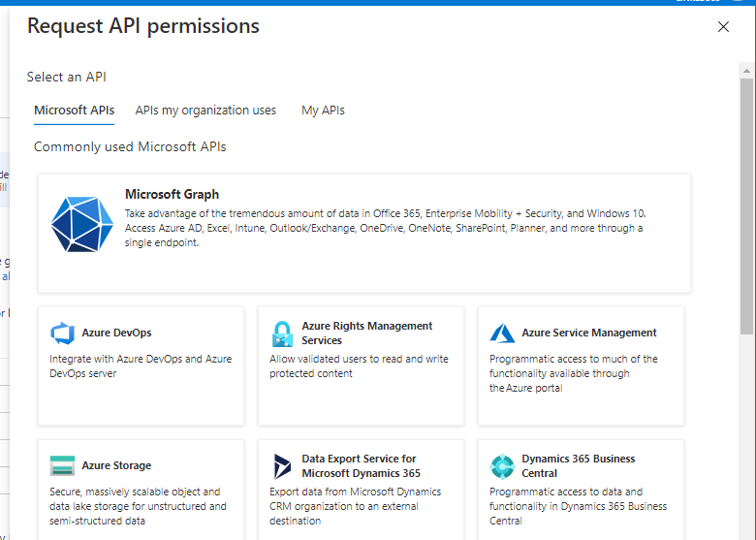Pick the Azure Storage title
This screenshot has width=756, height=540.
pyautogui.click(x=116, y=465)
